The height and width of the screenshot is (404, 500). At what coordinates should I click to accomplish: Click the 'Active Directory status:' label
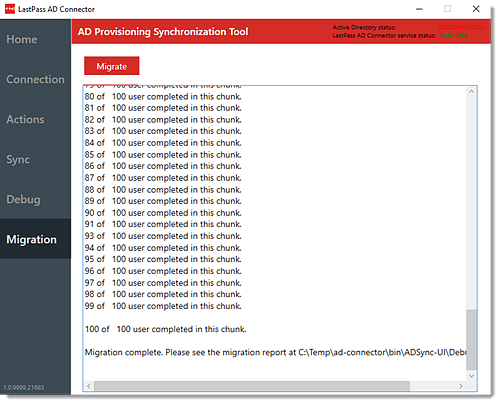click(364, 27)
